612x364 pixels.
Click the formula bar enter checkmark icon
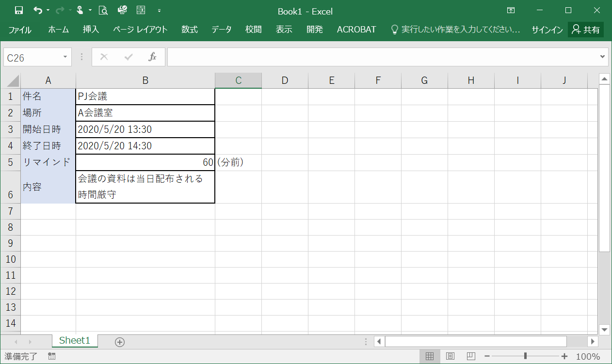(x=129, y=57)
